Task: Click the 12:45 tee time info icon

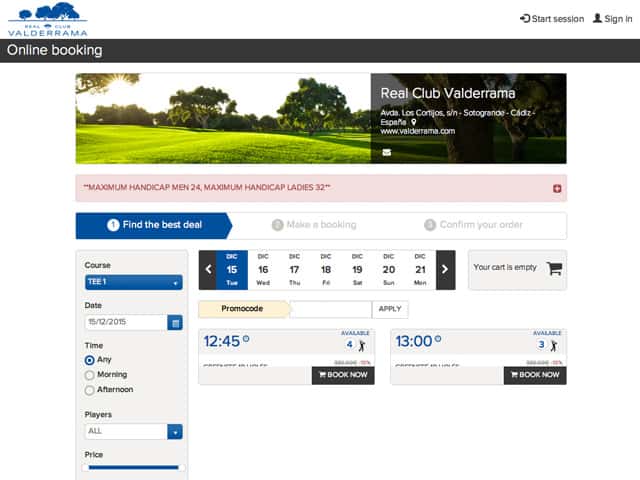Action: click(246, 338)
